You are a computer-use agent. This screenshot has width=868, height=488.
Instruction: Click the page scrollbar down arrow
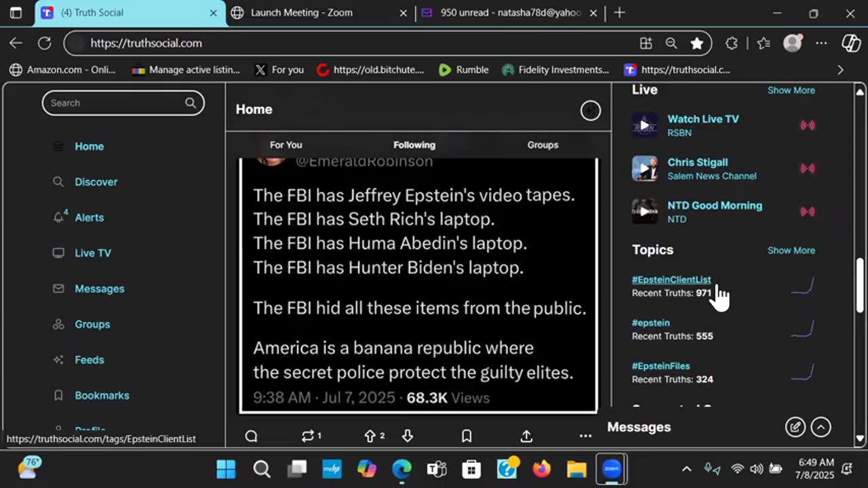860,439
